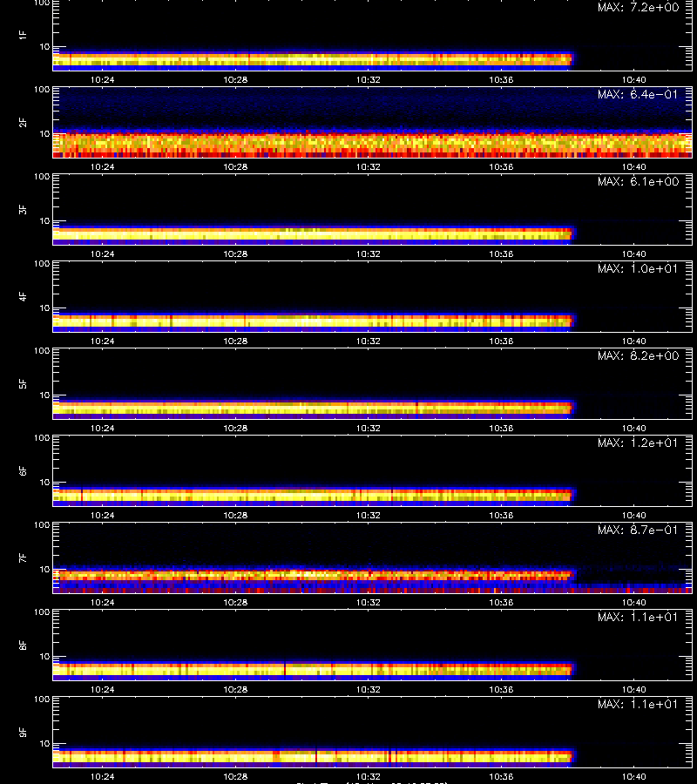
Task: Click the MAX: 1.1e+01 label in panel 8F
Action: click(638, 617)
